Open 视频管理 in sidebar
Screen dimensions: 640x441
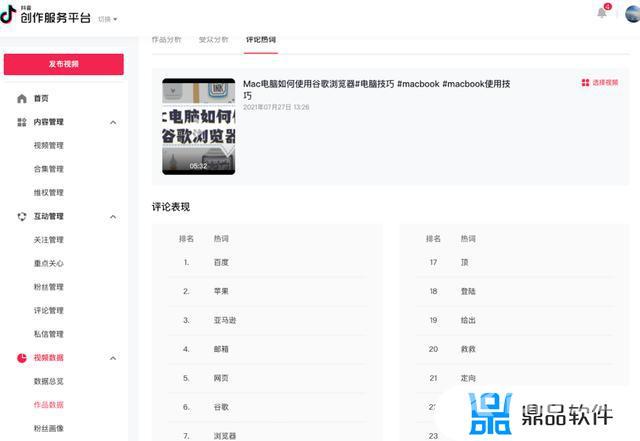click(x=49, y=145)
